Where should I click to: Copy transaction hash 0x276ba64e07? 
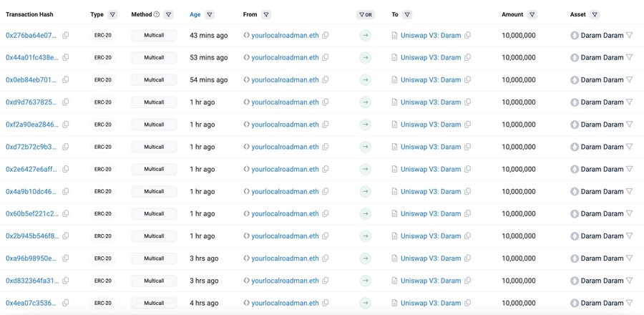click(x=65, y=35)
